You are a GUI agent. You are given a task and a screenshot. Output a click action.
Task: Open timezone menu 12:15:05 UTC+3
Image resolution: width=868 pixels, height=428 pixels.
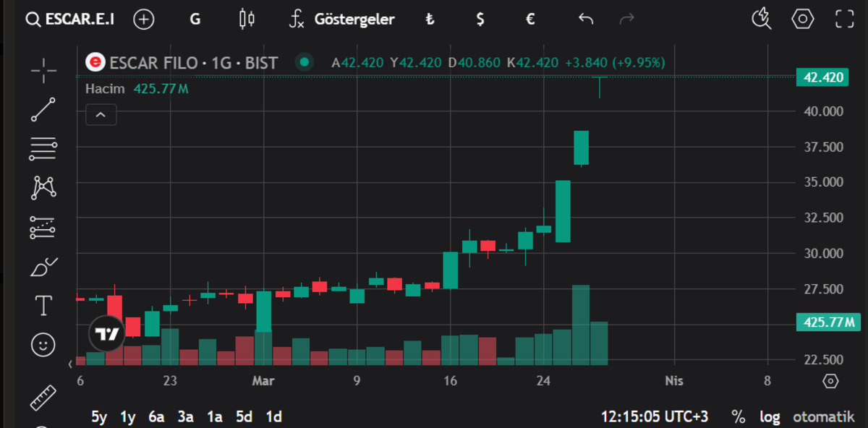655,417
